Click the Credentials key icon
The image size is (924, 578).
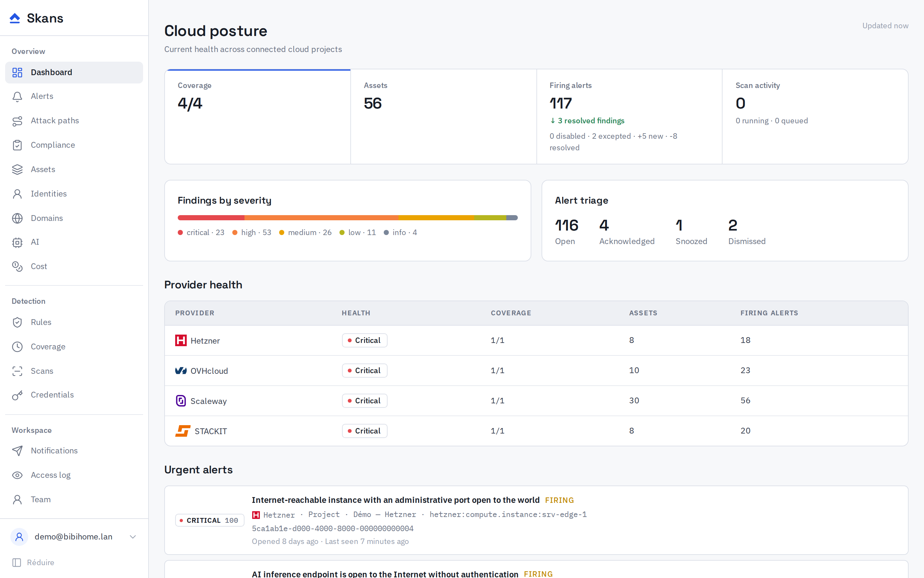click(x=17, y=395)
